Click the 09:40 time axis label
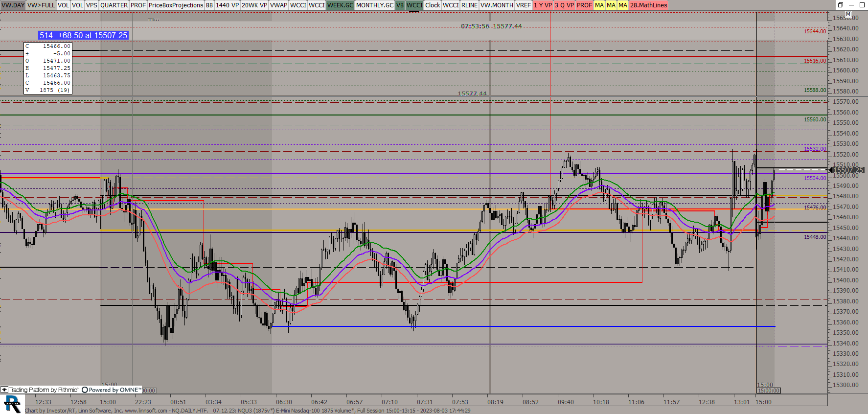Screen dimensions: 868x414 (x=566, y=402)
